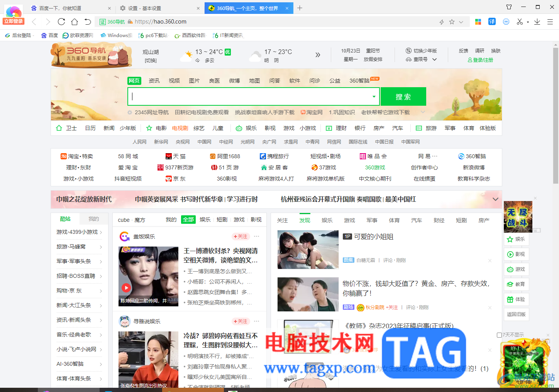Expand the 招聘·BOSS直聘 row arrow

101,276
